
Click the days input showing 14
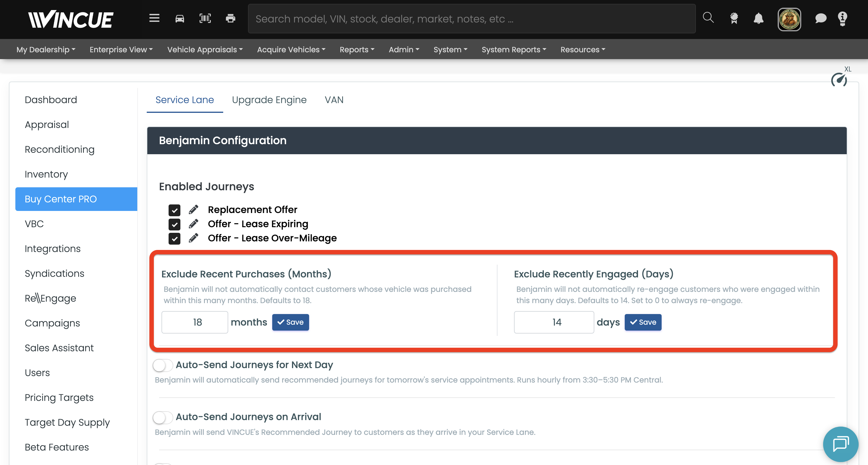tap(554, 322)
